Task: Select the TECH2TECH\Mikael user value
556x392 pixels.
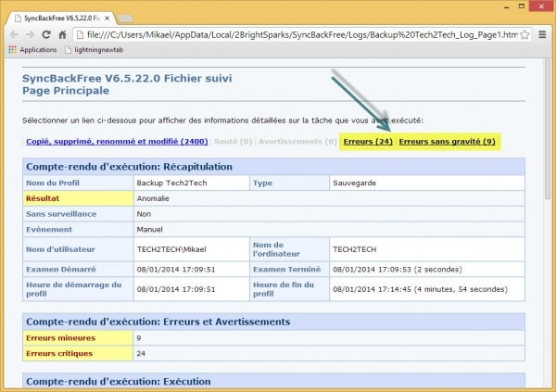Action: (x=192, y=249)
